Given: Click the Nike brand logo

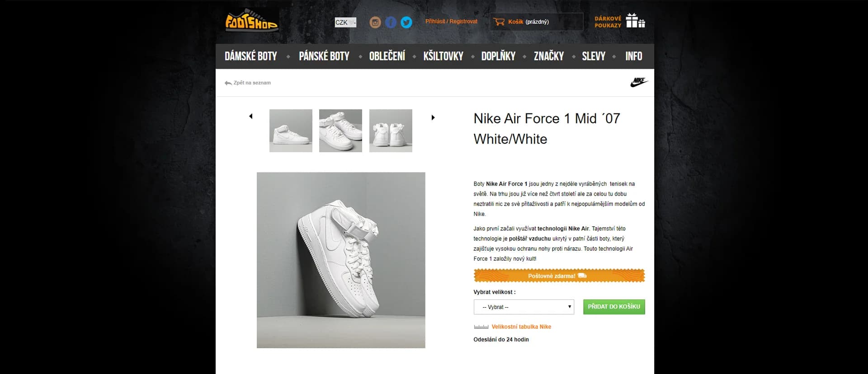Looking at the screenshot, I should pos(639,82).
